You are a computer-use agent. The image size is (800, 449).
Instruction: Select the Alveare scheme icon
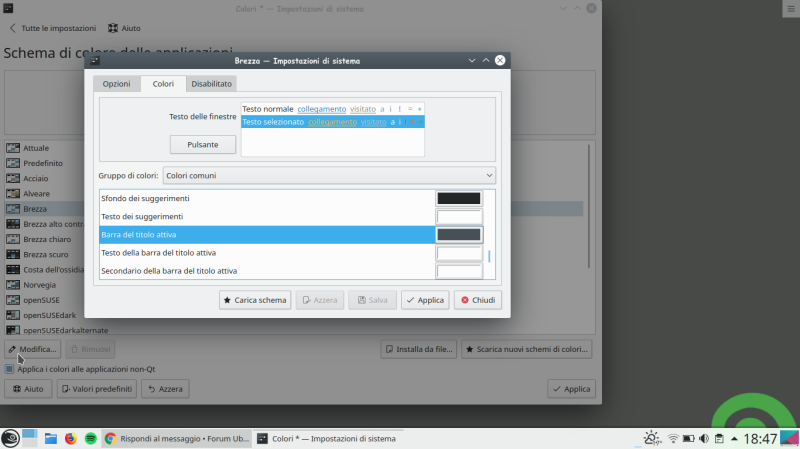pos(13,193)
